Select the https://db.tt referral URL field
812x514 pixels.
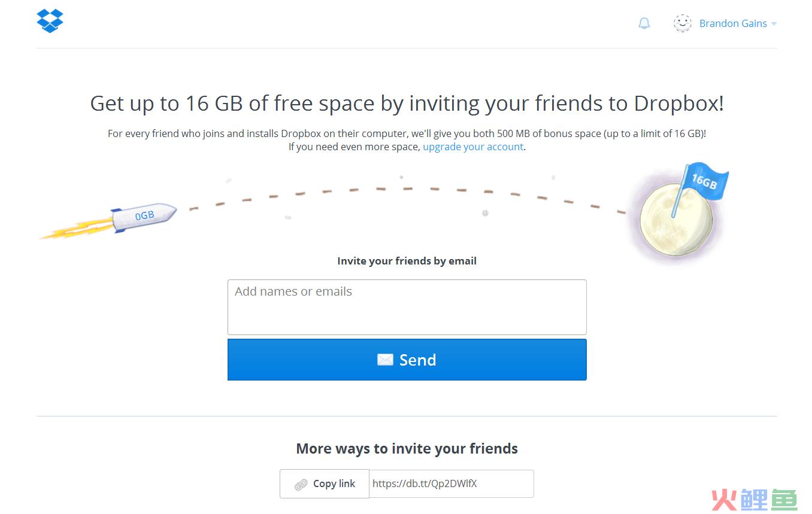pos(452,484)
